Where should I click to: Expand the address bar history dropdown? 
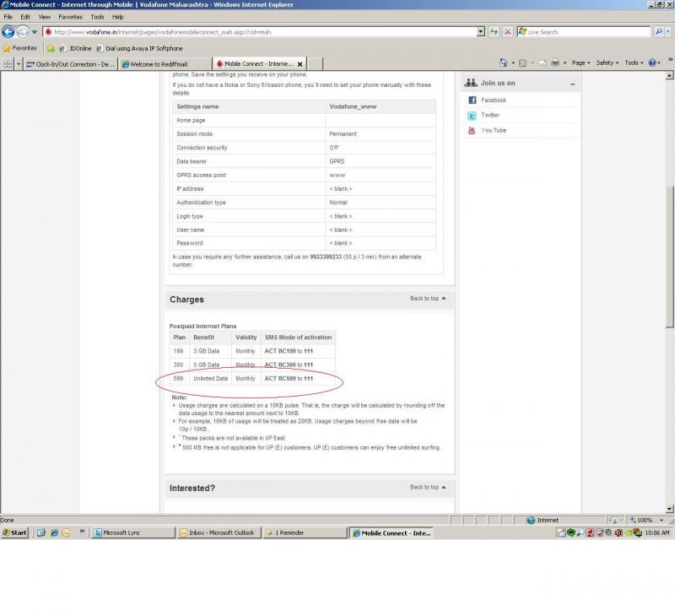point(480,32)
